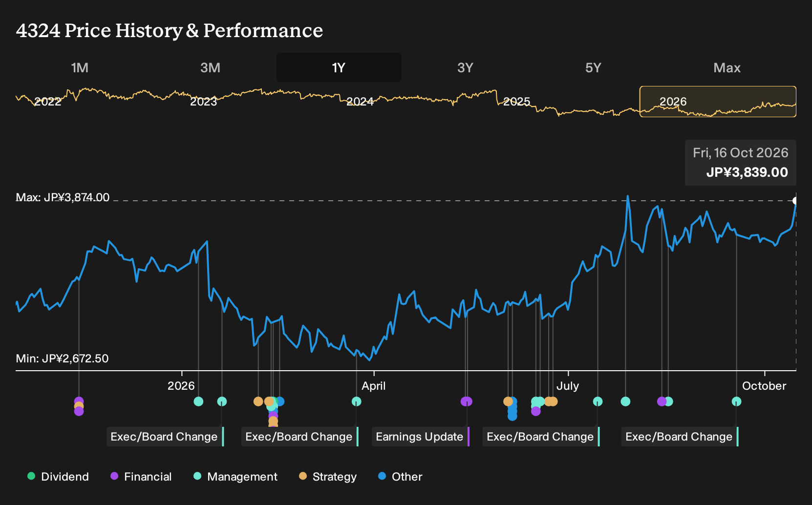Click the highlighted 2026 range selector window
This screenshot has width=812, height=505.
coord(718,102)
